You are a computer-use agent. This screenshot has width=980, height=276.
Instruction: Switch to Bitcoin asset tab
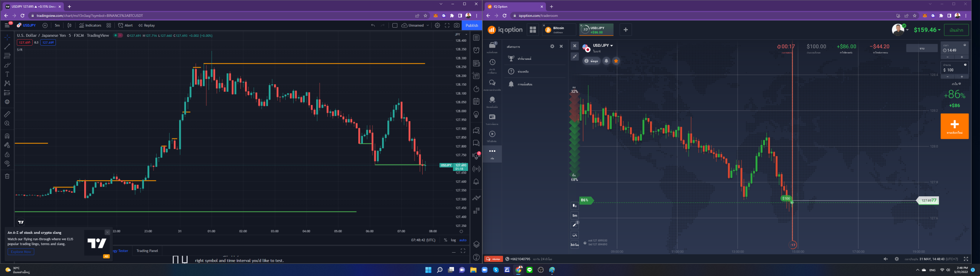(x=559, y=30)
